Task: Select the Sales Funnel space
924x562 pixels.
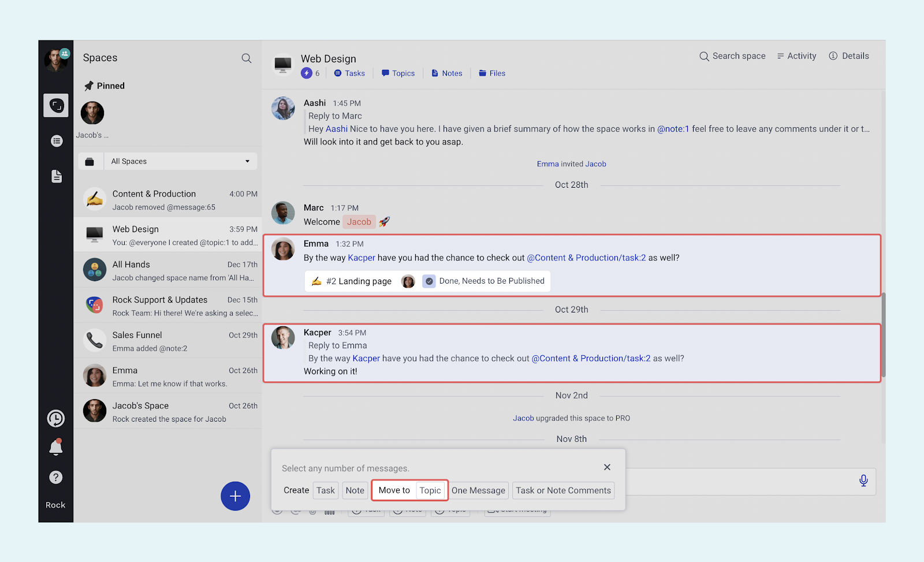Action: [167, 341]
